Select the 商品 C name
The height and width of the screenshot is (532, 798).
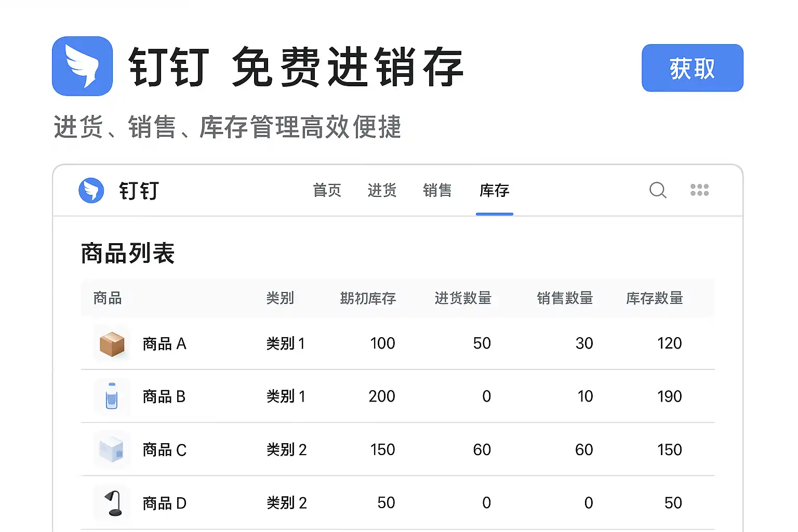165,450
